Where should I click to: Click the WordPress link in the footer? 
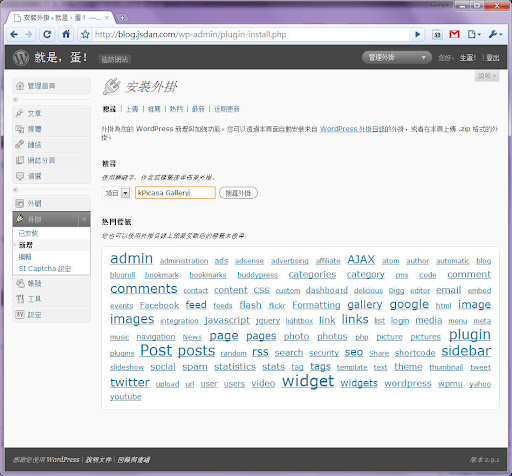(63, 460)
